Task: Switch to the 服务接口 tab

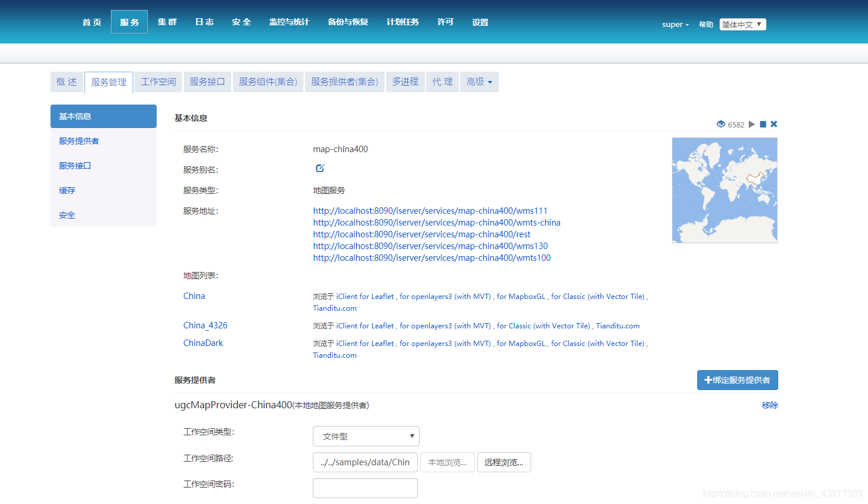Action: coord(207,82)
